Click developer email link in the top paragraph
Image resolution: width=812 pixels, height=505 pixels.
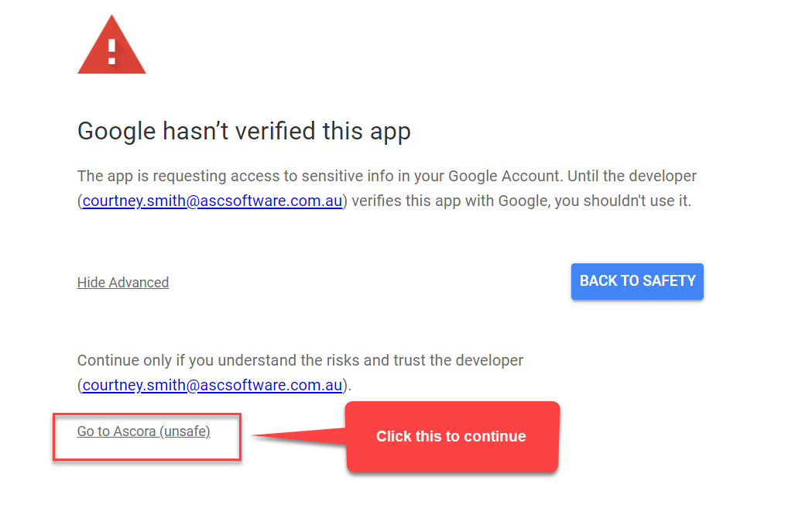[x=212, y=201]
